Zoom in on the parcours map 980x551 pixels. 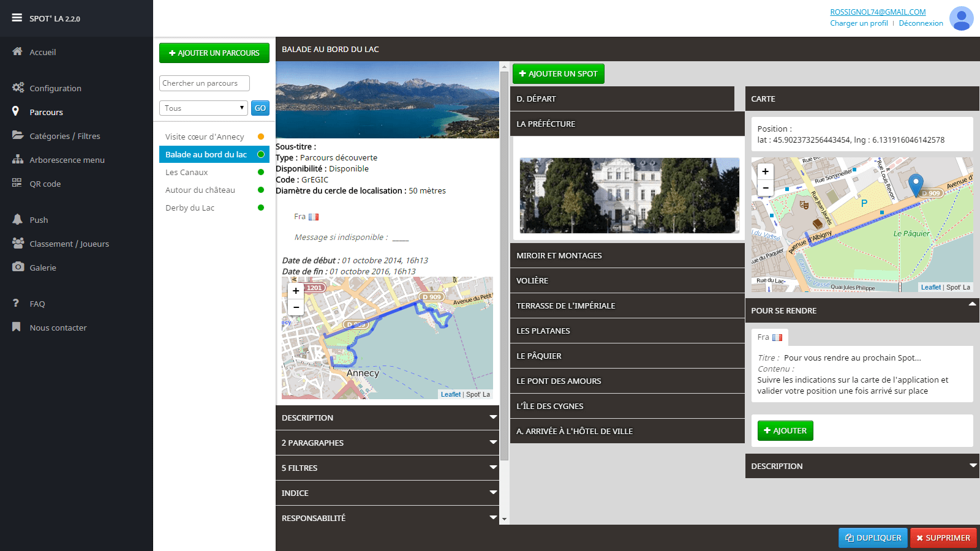point(296,290)
